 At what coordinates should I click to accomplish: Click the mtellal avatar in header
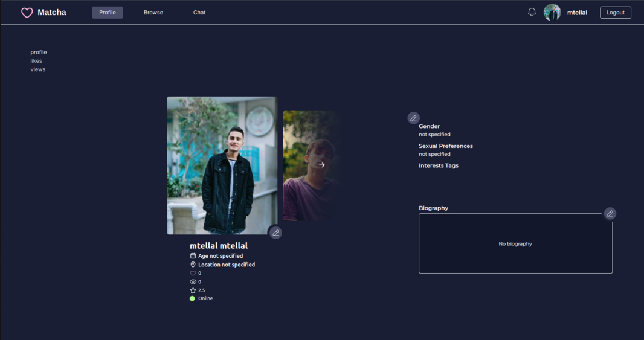coord(552,13)
